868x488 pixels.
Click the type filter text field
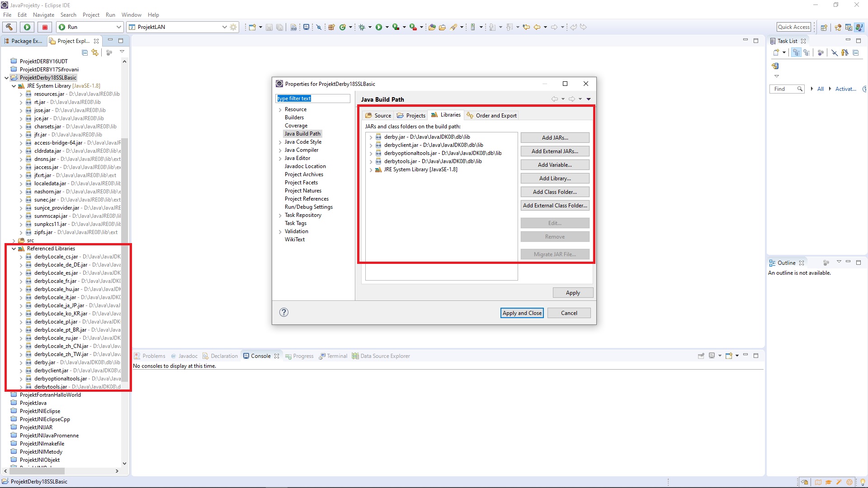[x=312, y=99]
